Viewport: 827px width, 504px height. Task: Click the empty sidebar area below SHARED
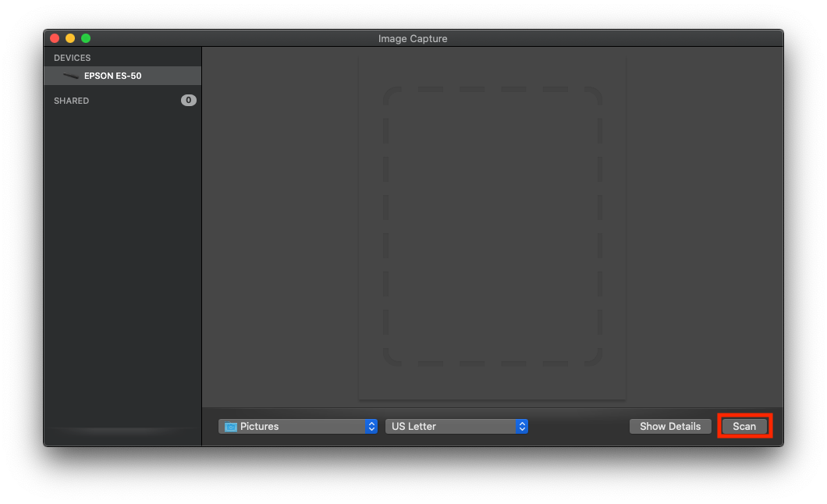pos(122,257)
